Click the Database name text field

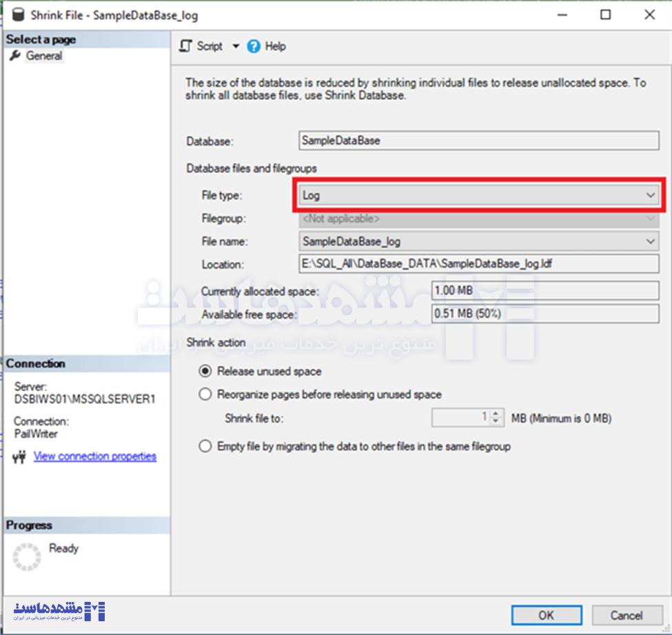(x=479, y=140)
